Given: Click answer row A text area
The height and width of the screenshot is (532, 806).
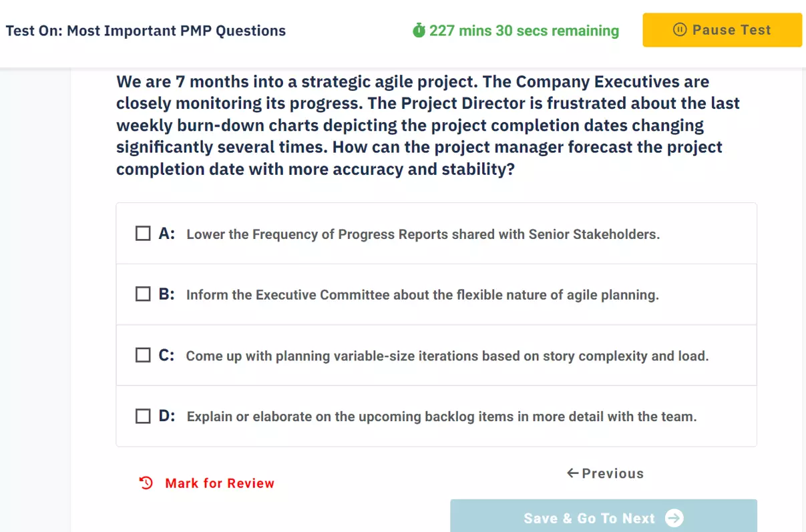Looking at the screenshot, I should [423, 234].
